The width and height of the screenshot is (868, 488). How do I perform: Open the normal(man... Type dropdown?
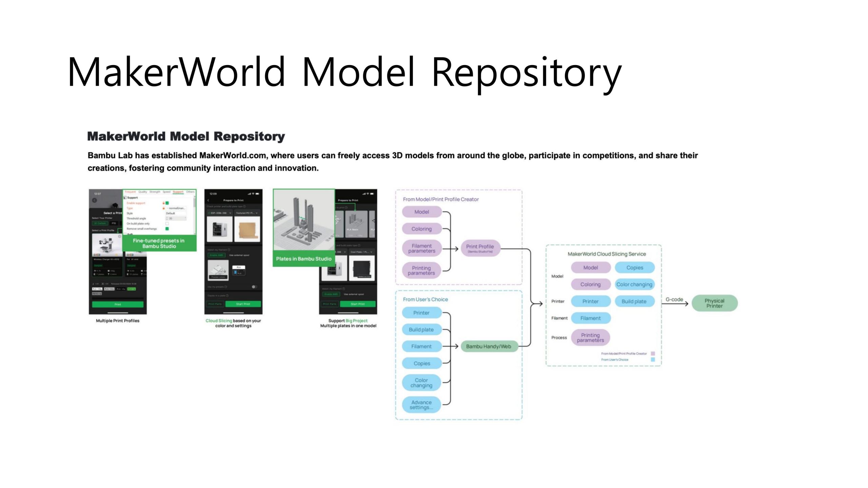click(x=176, y=208)
